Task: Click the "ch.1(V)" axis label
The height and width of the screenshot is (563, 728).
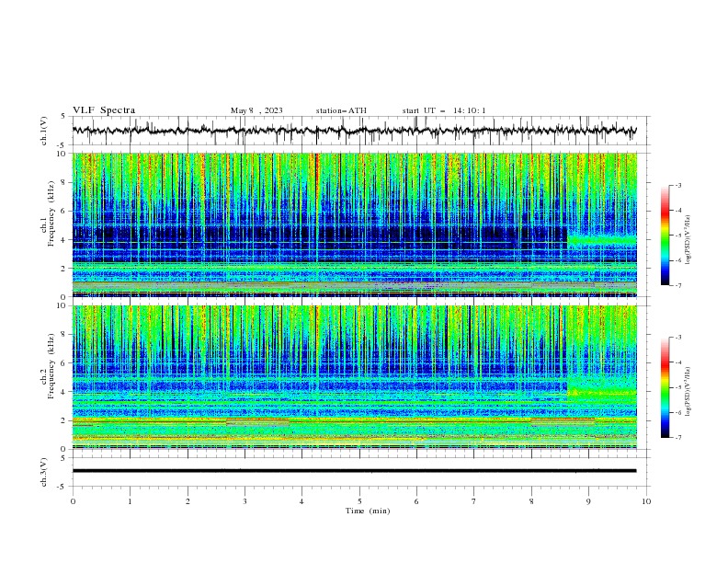Action: [44, 131]
